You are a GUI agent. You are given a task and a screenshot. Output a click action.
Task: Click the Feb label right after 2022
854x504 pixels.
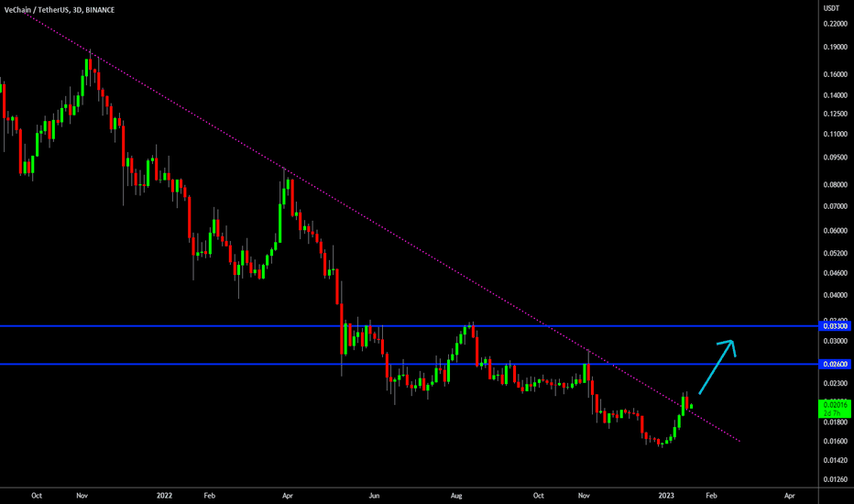click(x=209, y=495)
